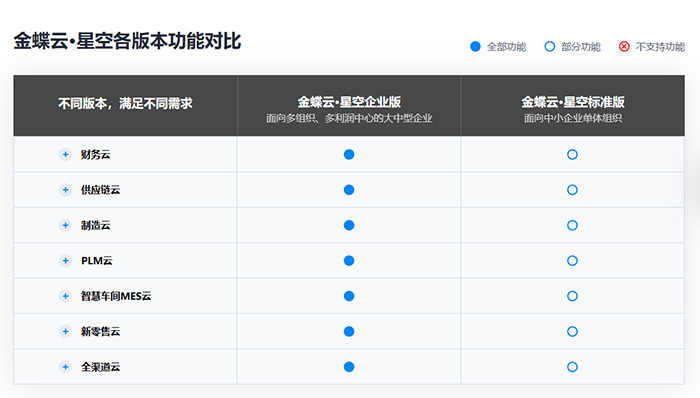Image resolution: width=700 pixels, height=398 pixels.
Task: Click 新零售云 enterprise edition filled dot
Action: [x=349, y=331]
